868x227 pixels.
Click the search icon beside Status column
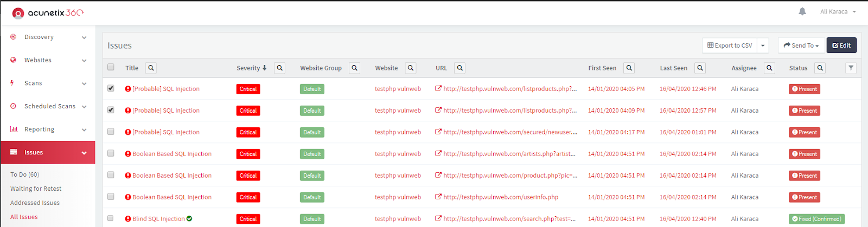(x=820, y=68)
